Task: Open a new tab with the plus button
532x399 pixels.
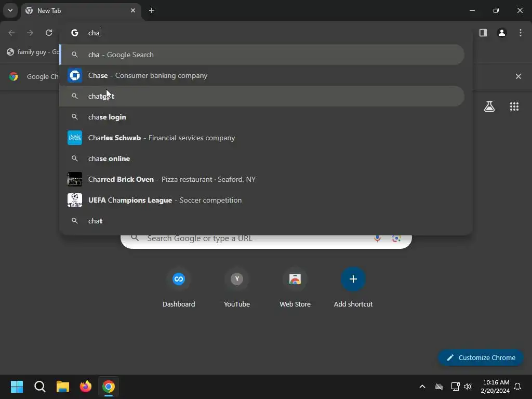Action: (152, 10)
